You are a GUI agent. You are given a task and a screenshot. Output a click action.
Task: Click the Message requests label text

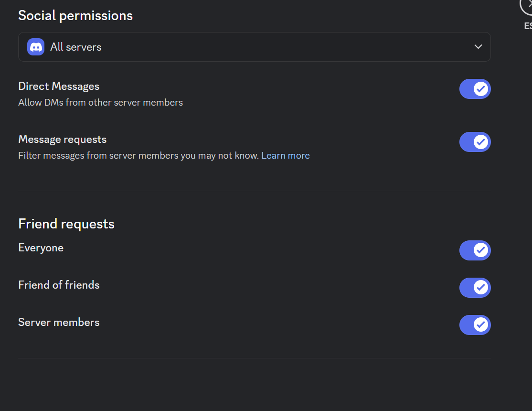coord(62,140)
